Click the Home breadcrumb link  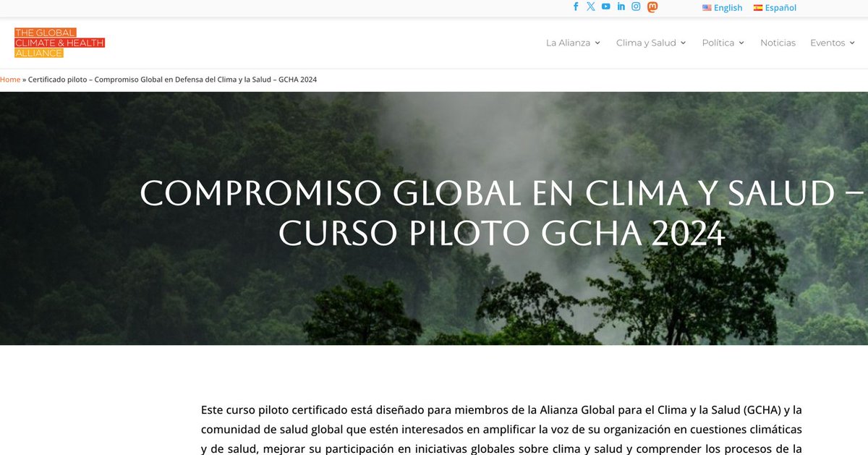pos(10,80)
